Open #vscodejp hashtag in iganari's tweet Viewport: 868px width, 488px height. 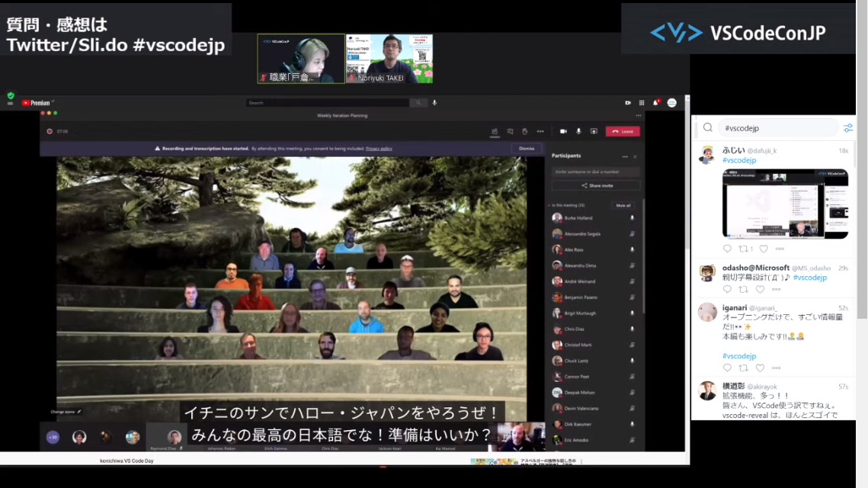[x=739, y=356]
